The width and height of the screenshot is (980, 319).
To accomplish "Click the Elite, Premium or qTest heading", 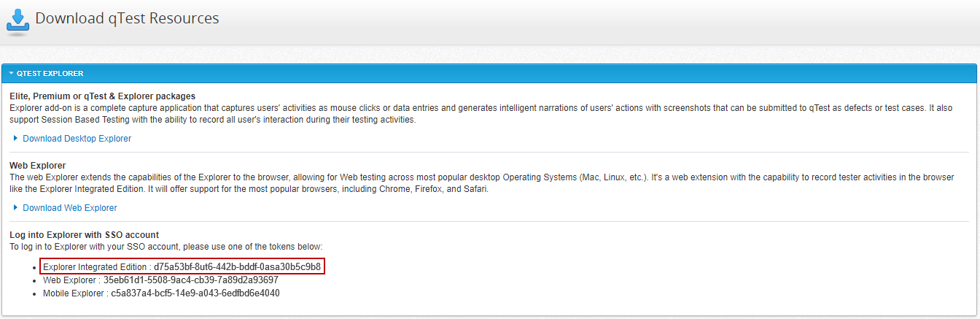I will pyautogui.click(x=102, y=96).
